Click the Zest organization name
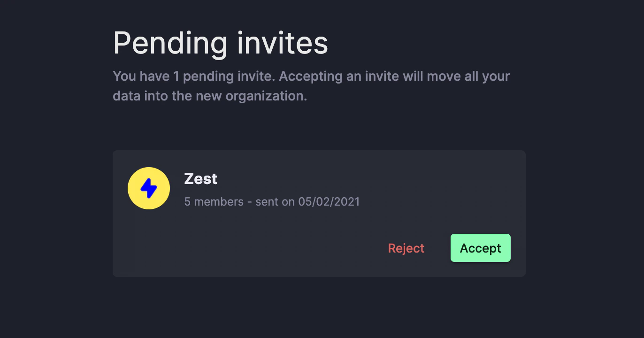 201,178
